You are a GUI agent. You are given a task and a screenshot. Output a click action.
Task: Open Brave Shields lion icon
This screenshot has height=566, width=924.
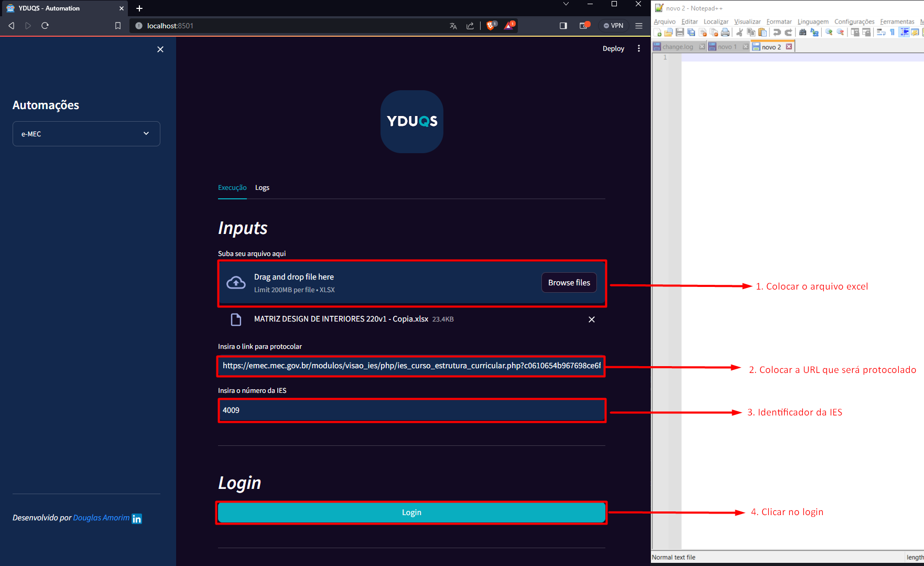[491, 25]
